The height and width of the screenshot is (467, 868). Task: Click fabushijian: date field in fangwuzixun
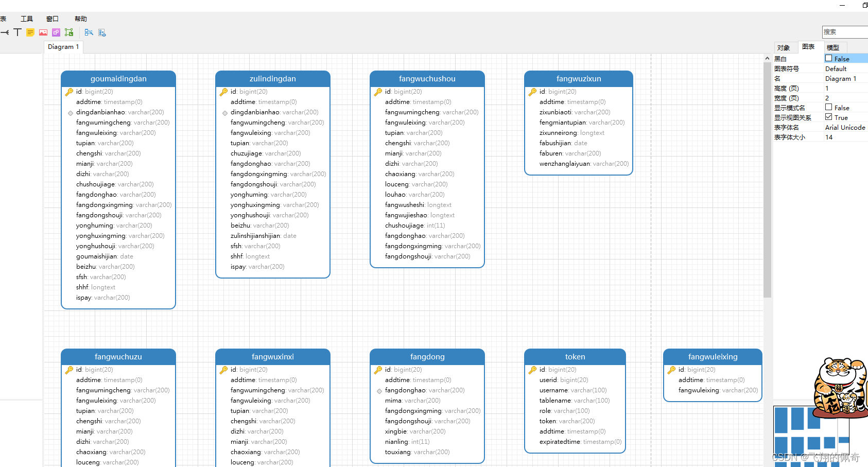563,143
